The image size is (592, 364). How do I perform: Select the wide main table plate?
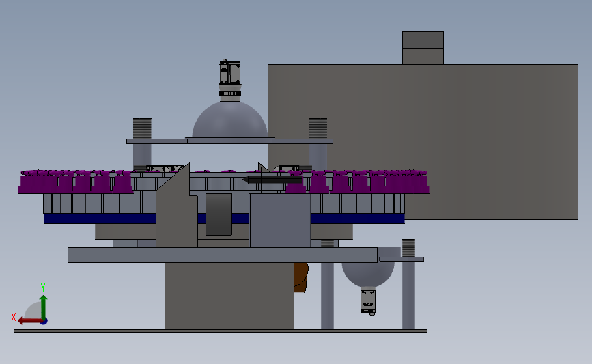point(223,255)
